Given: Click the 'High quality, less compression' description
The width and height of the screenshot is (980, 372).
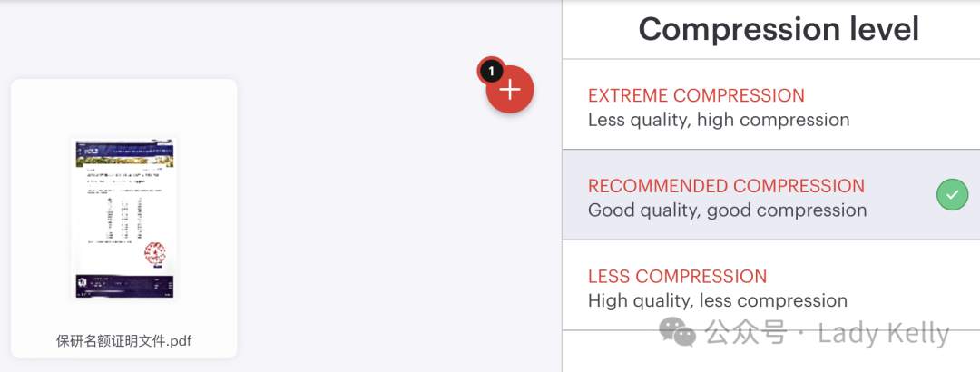Looking at the screenshot, I should click(x=717, y=301).
